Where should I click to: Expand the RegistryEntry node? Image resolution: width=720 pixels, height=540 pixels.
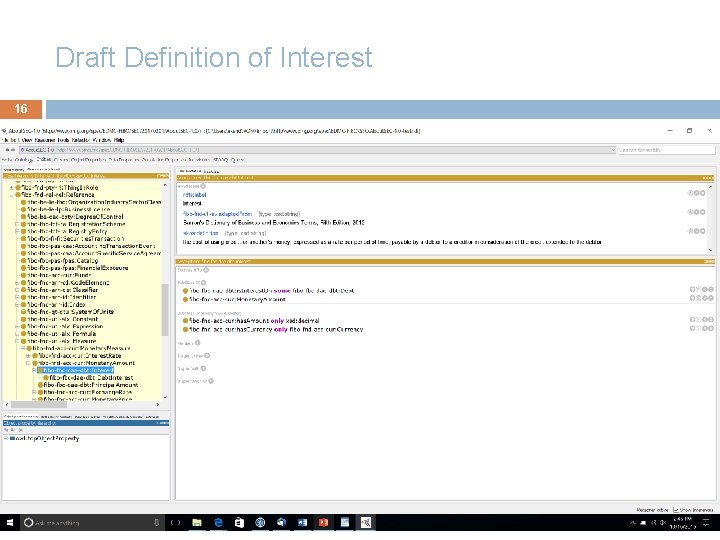[x=17, y=231]
